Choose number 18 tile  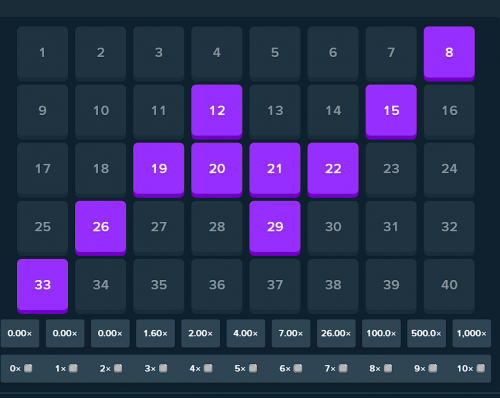pos(100,170)
